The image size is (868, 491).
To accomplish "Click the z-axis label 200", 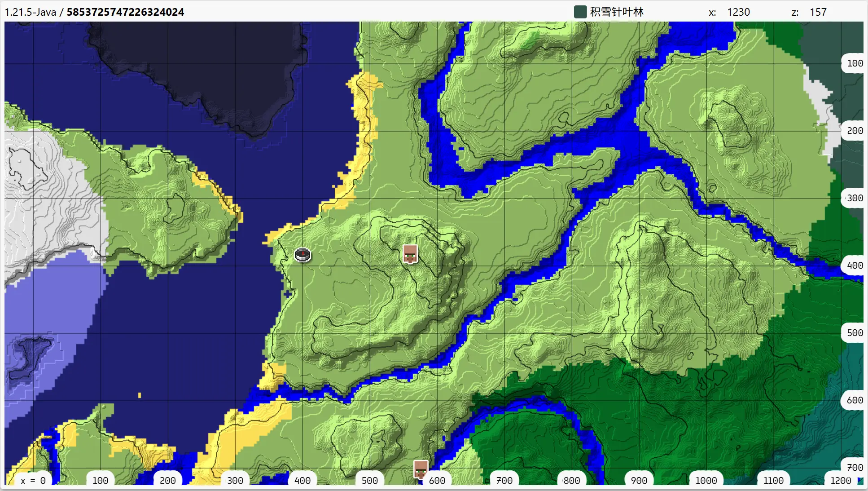I will [x=854, y=131].
